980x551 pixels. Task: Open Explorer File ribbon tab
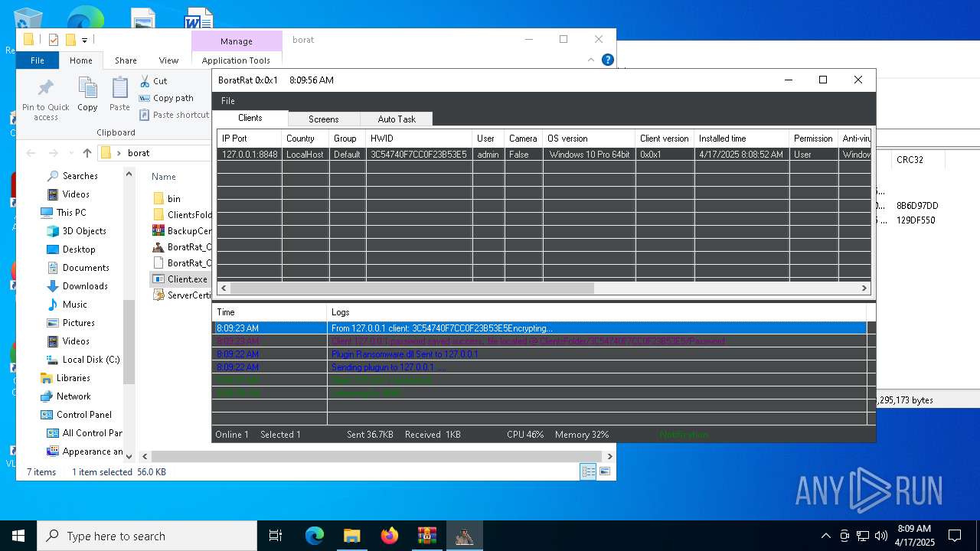(x=38, y=60)
